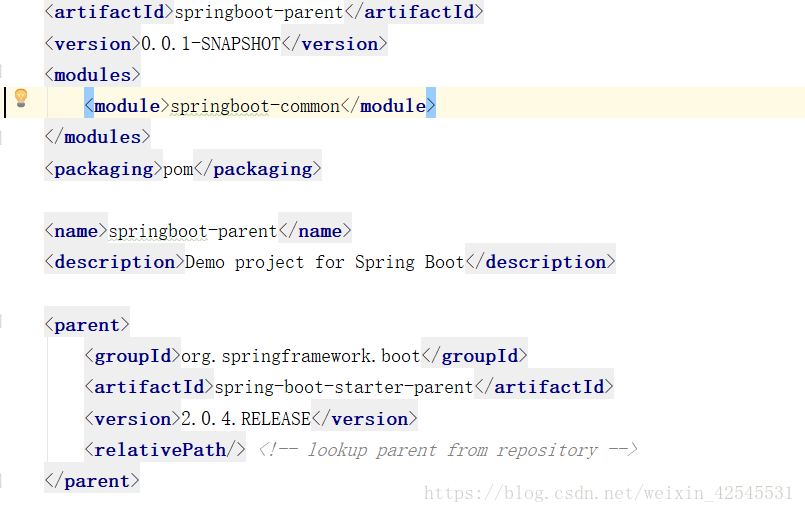Viewport: 805px width, 513px height.
Task: Click the opening <description> tag
Action: (114, 262)
